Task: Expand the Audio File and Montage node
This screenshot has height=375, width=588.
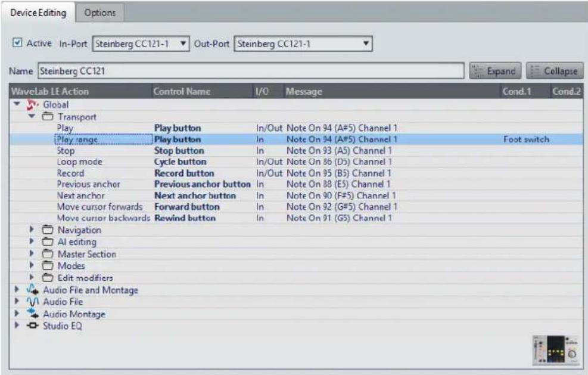Action: coord(17,289)
